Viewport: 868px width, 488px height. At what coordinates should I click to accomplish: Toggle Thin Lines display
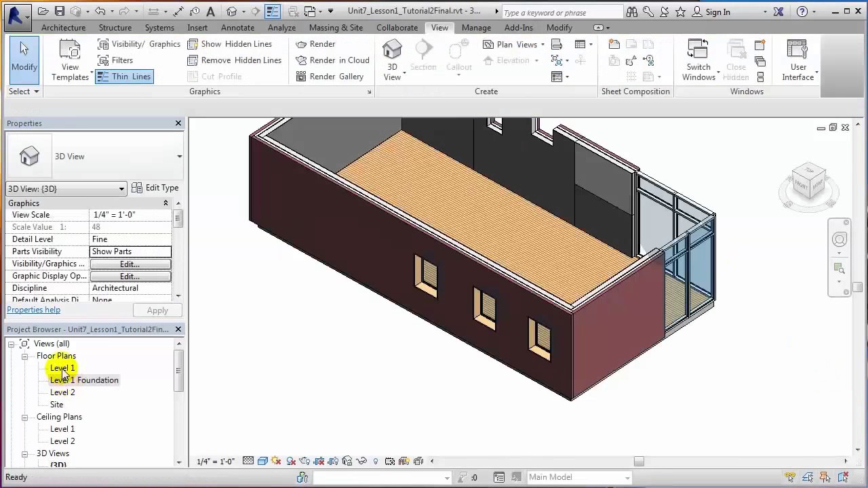coord(124,76)
